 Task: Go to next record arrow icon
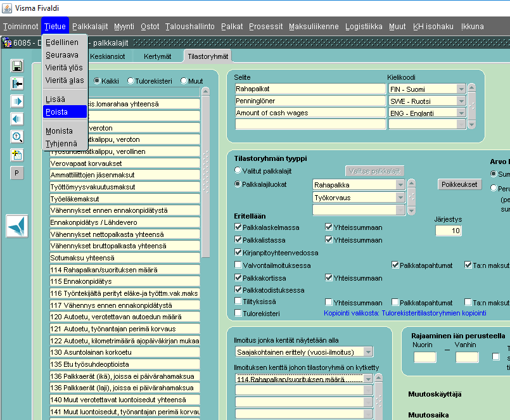17,101
